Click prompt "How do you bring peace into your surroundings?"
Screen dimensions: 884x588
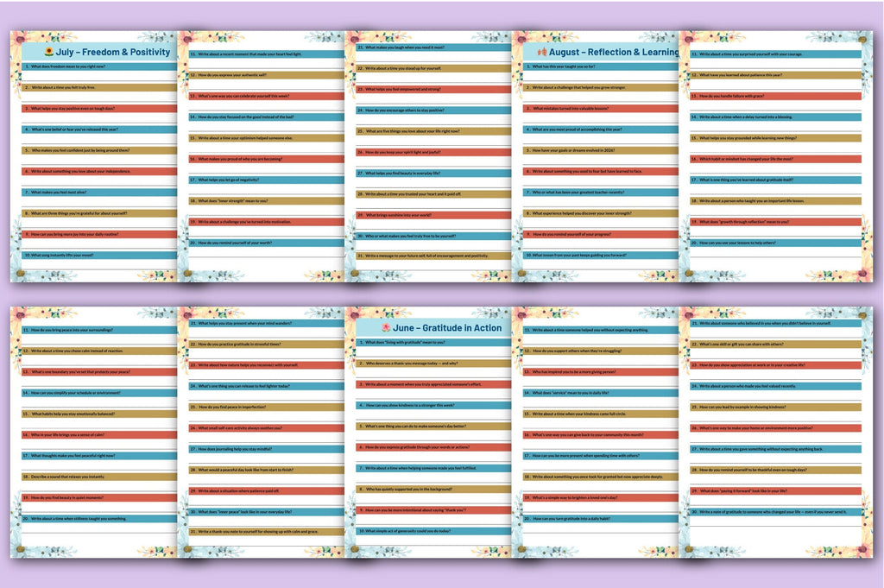[99, 330]
